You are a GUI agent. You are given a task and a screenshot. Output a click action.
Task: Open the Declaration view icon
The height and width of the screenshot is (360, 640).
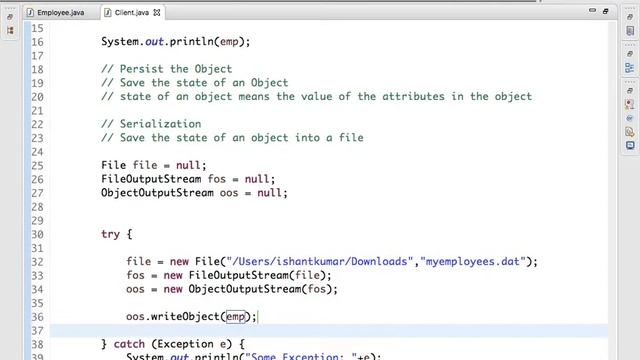(630, 132)
